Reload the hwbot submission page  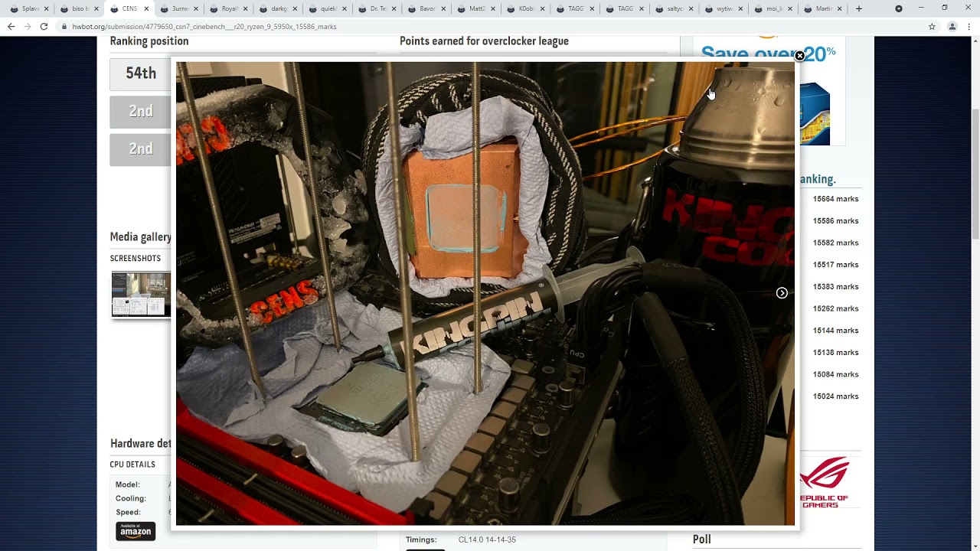(x=44, y=26)
